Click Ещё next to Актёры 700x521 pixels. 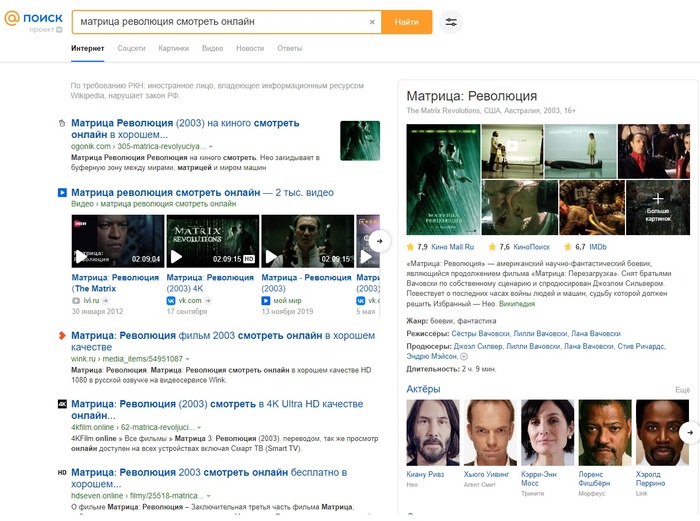pos(683,390)
